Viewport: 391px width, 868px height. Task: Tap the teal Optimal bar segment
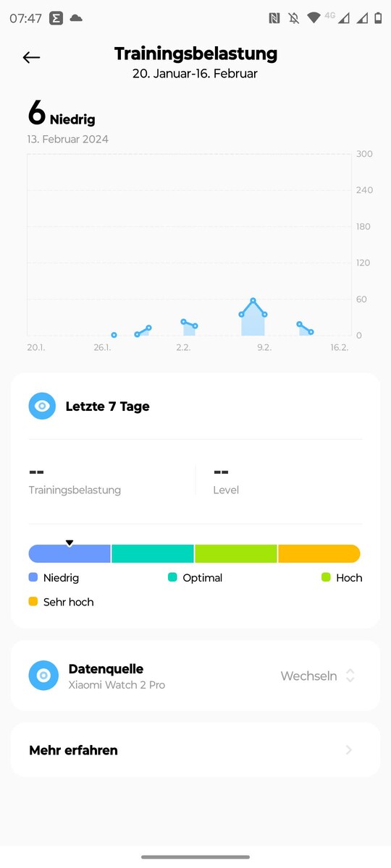tap(153, 553)
